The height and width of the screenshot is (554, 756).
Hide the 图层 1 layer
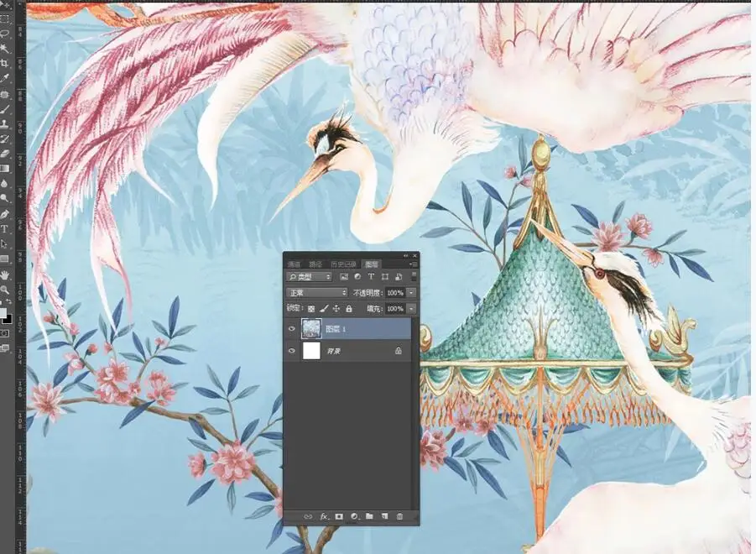[x=292, y=329]
